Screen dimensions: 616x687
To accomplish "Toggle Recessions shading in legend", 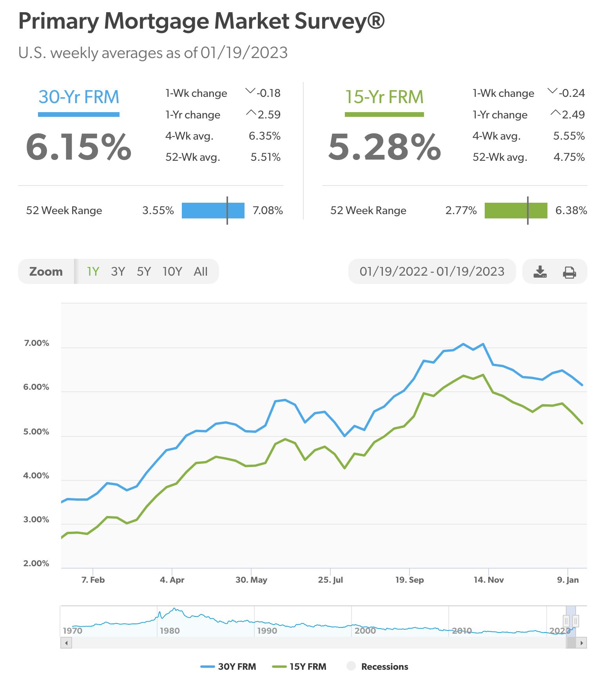I will (378, 667).
